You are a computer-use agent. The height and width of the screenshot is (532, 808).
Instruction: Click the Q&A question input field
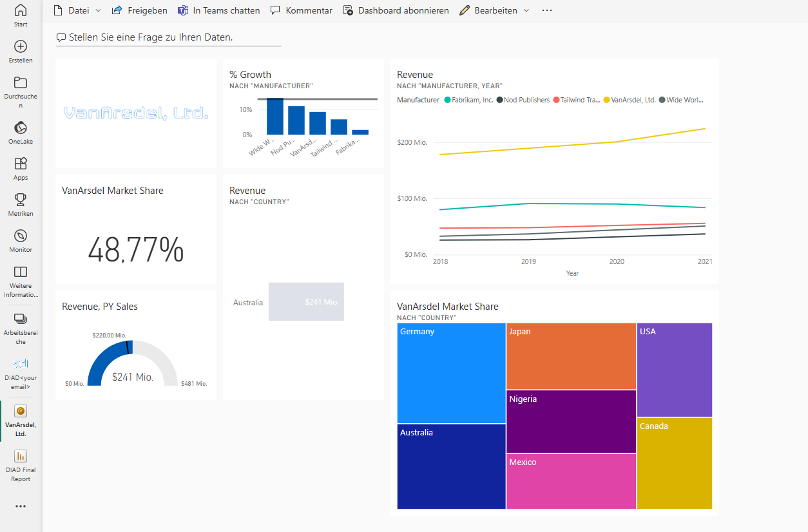click(x=169, y=37)
